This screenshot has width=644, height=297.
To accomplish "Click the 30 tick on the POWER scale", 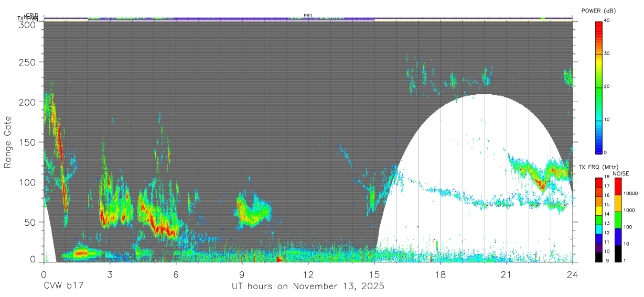I will coord(607,53).
